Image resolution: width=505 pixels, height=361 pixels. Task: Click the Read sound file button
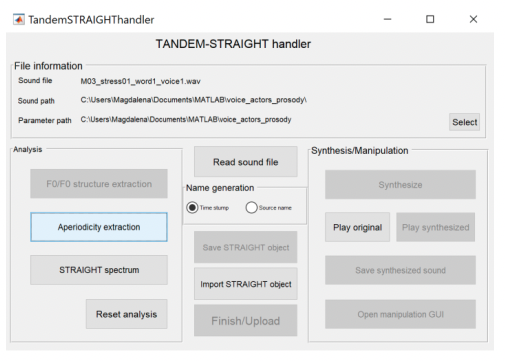[x=246, y=162]
